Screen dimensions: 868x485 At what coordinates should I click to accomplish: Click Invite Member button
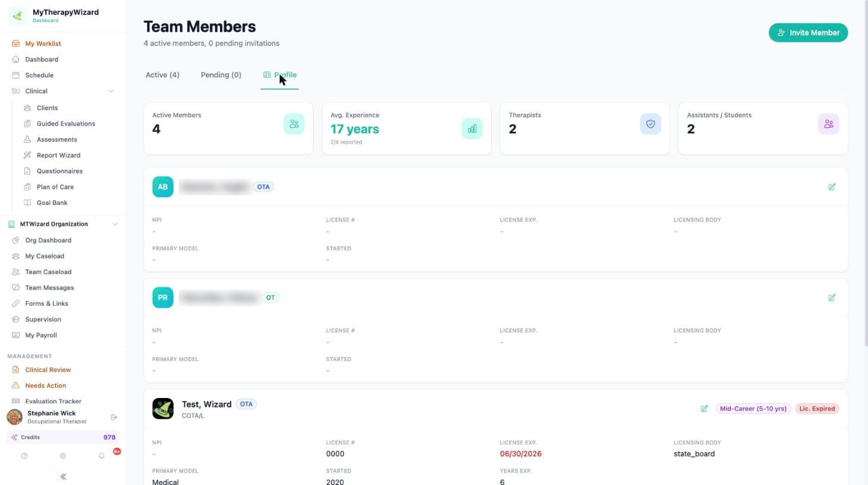[808, 33]
